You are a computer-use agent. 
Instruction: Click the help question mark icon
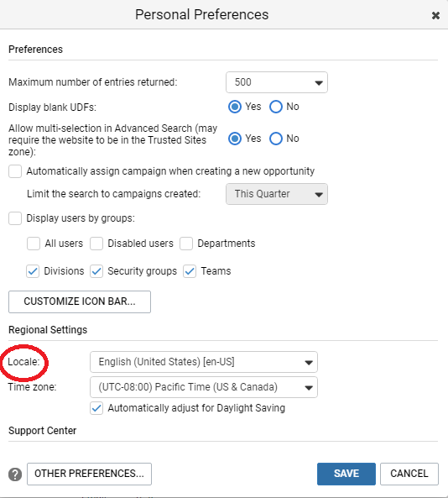click(x=15, y=474)
